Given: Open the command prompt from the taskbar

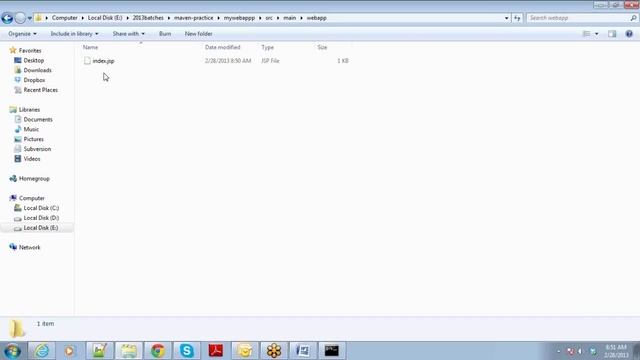Looking at the screenshot, I should (x=331, y=351).
